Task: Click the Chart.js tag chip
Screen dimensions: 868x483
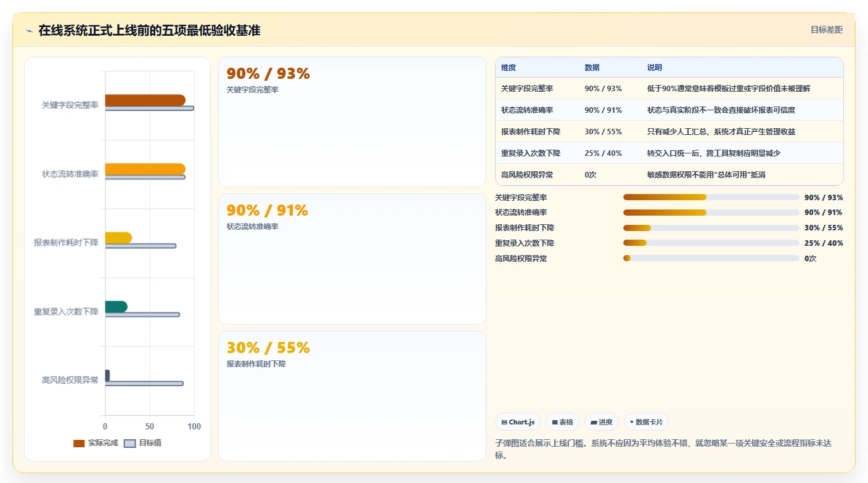Action: (518, 422)
